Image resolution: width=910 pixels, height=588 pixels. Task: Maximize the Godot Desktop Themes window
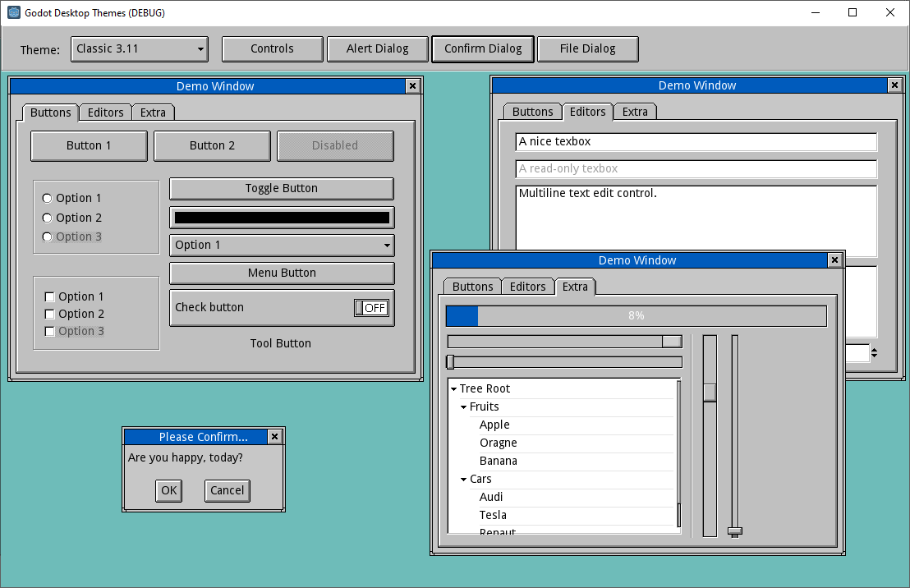[853, 13]
